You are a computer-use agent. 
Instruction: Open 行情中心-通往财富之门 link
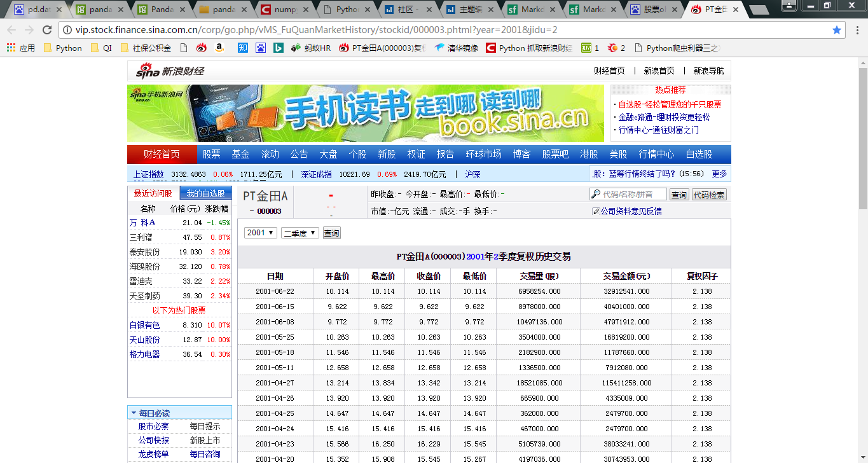click(x=658, y=130)
